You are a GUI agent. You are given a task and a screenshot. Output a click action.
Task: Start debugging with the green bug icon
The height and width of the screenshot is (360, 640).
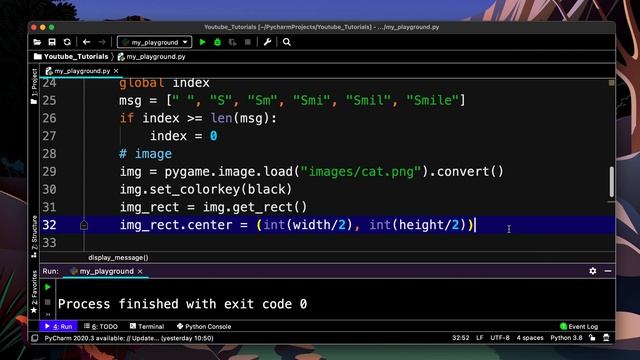pos(217,42)
